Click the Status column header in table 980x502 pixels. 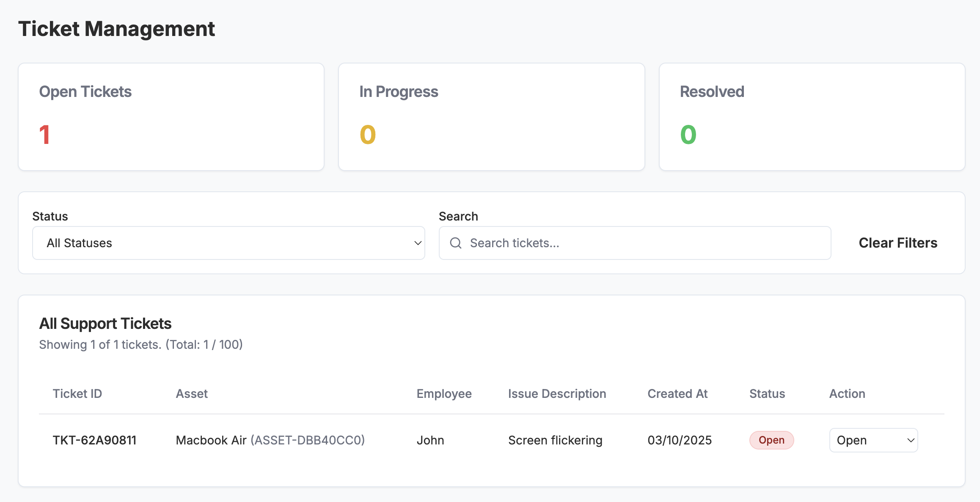pos(767,394)
